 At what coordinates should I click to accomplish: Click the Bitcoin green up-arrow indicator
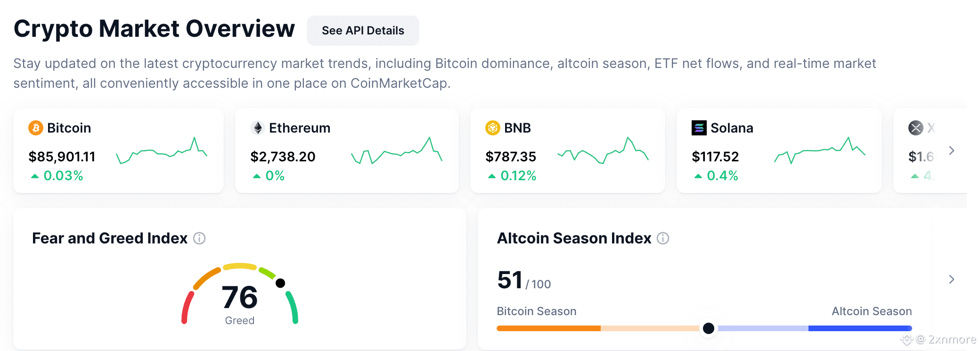(34, 176)
